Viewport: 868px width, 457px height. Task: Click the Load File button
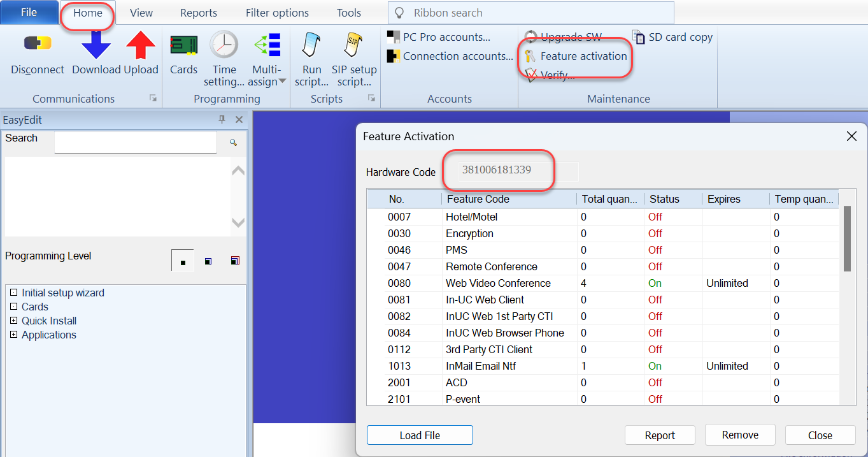pyautogui.click(x=420, y=435)
